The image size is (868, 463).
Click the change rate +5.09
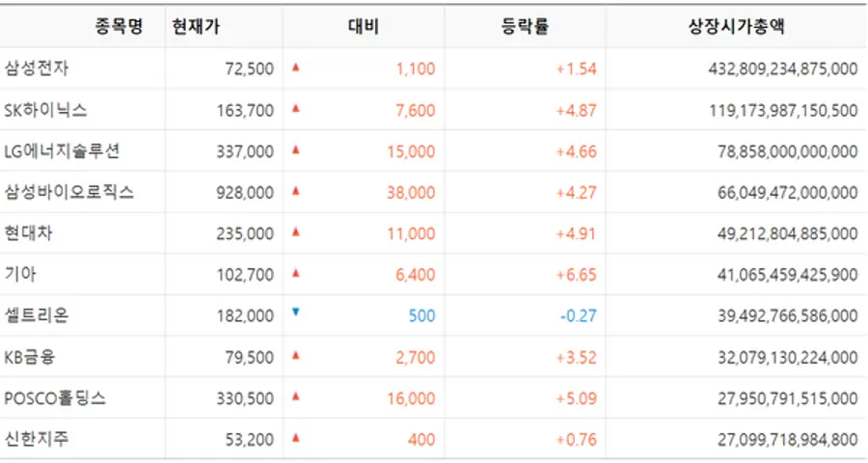pos(577,398)
